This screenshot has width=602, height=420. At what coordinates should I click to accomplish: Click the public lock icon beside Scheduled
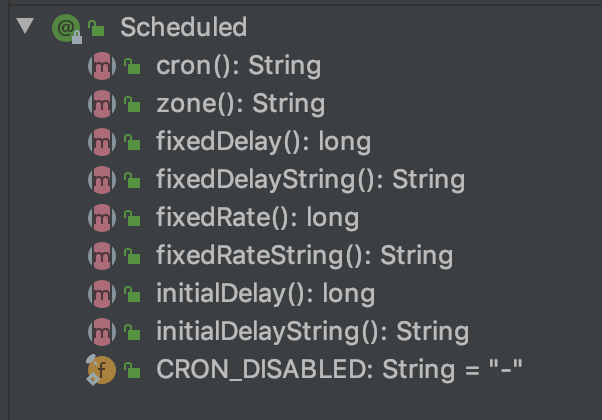(x=98, y=29)
